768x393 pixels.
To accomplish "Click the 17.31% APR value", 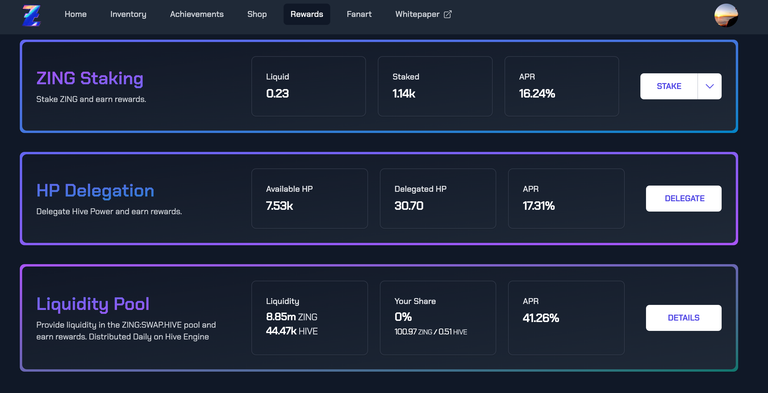I will click(x=539, y=206).
